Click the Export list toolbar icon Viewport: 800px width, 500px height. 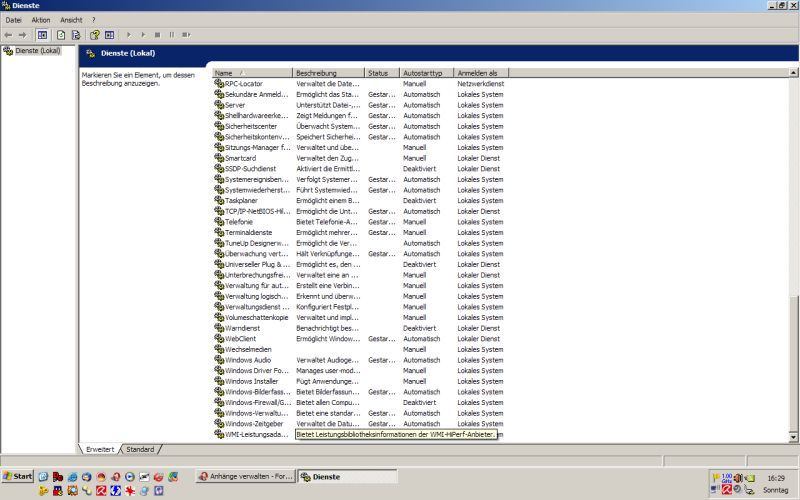tap(76, 35)
